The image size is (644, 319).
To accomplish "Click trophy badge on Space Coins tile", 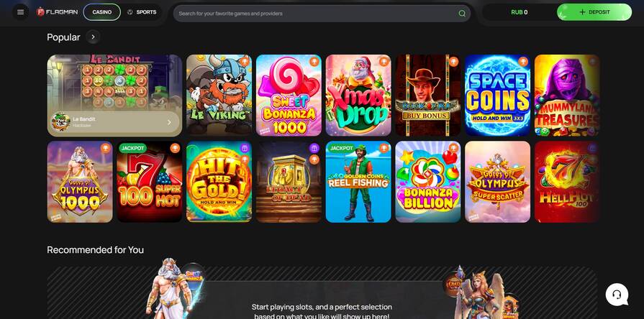I will (523, 62).
